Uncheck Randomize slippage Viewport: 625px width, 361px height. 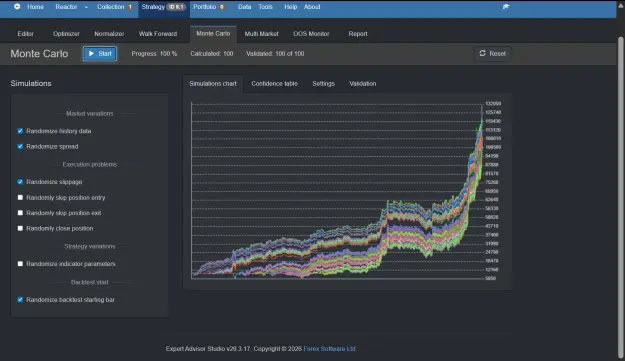tap(20, 182)
